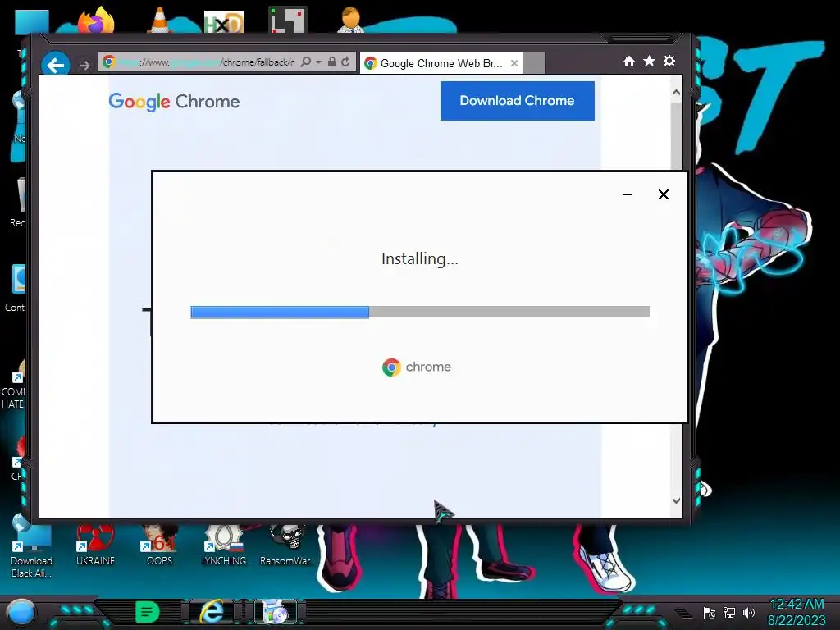Close the Chrome installer dialog
Viewport: 840px width, 630px height.
point(663,194)
